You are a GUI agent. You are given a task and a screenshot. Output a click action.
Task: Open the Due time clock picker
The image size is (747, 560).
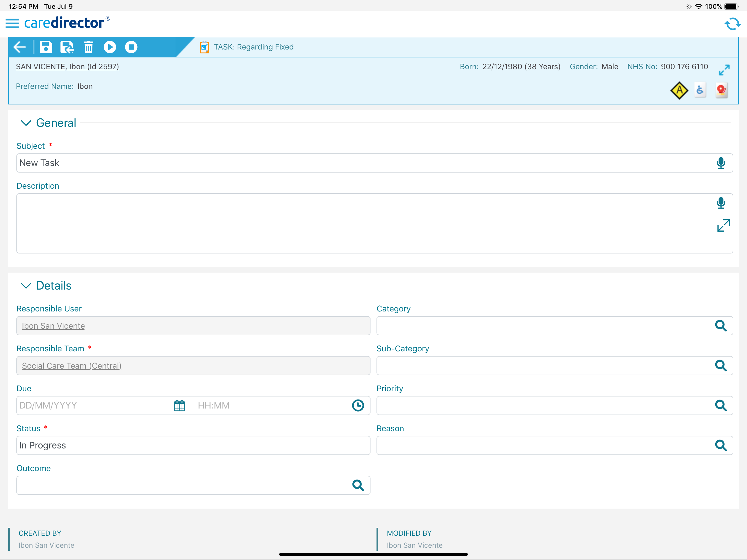pos(358,405)
